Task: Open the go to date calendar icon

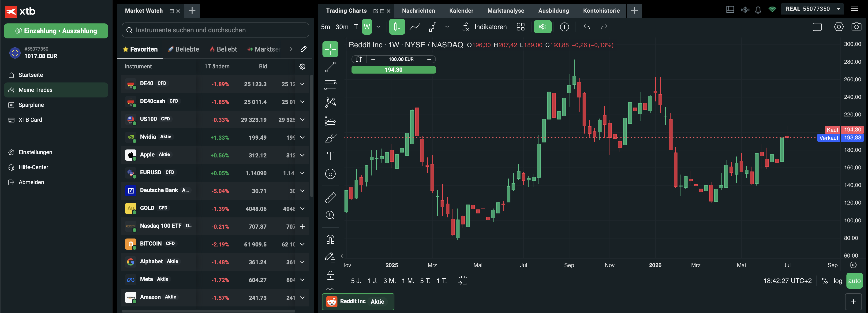Action: 463,280
